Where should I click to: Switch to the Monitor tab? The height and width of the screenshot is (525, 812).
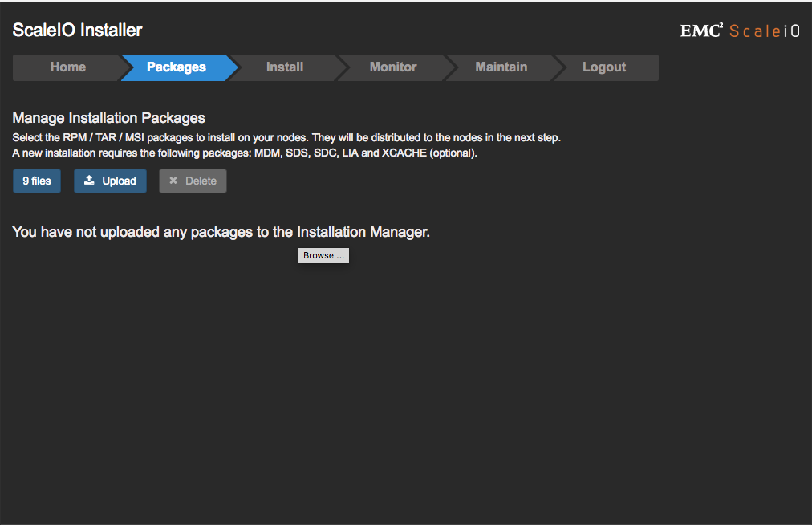(393, 67)
